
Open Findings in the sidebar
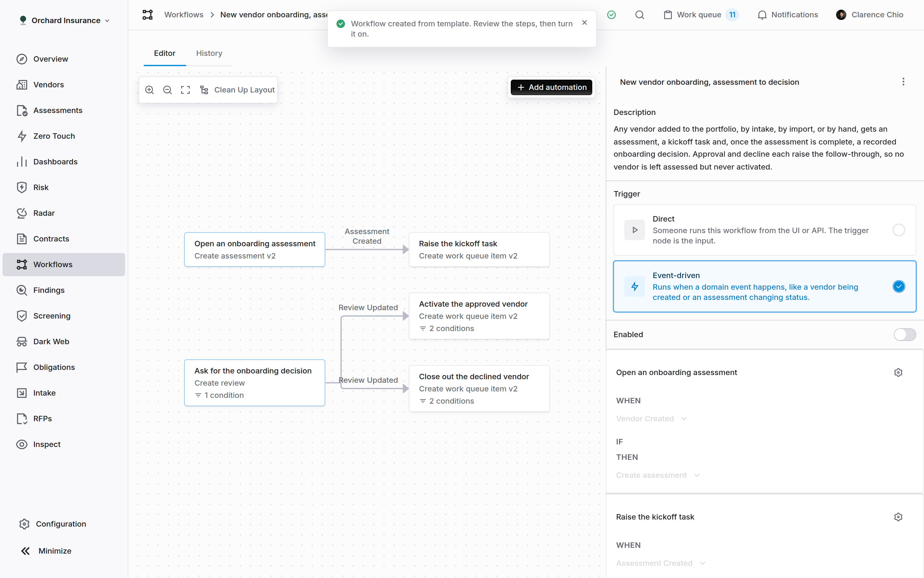[x=64, y=290]
